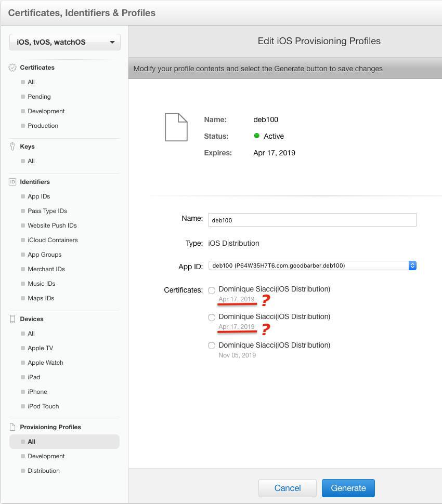Viewport: 442px width, 504px height.
Task: Select second Dominique Siacci Apr 17 certificate
Action: (212, 317)
